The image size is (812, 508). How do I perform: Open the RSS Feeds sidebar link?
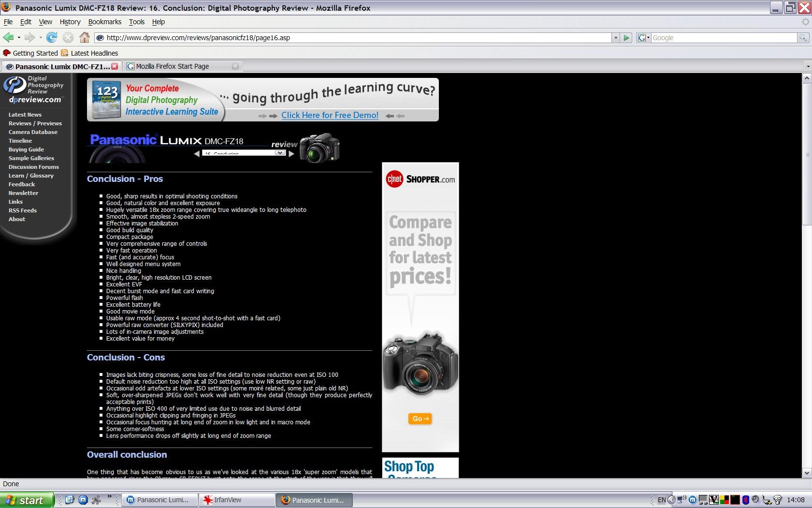[23, 210]
